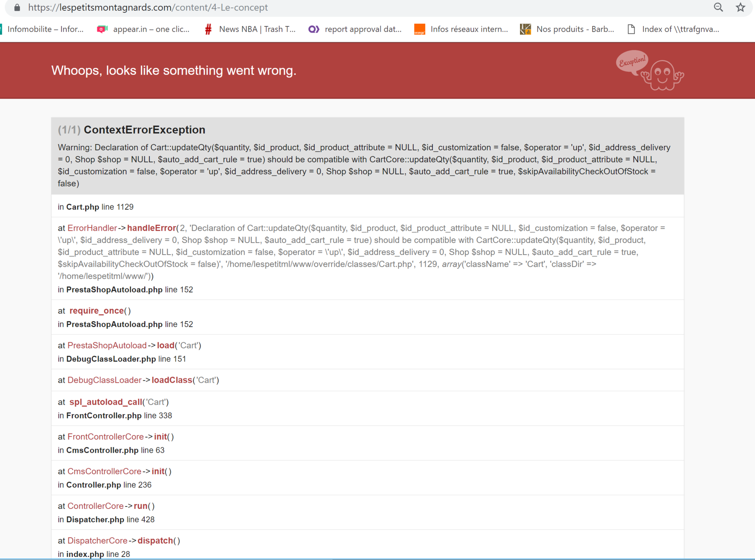Screen dimensions: 755x560
Task: Click 'Dispatcher.php line 428' text
Action: click(110, 520)
